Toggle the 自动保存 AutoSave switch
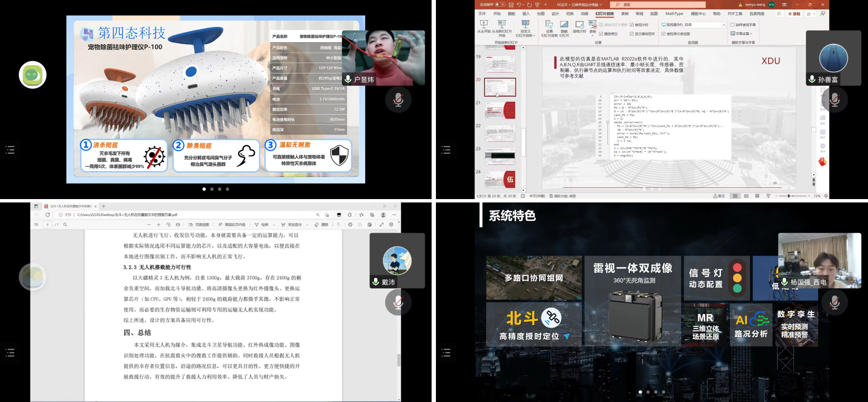 point(499,4)
